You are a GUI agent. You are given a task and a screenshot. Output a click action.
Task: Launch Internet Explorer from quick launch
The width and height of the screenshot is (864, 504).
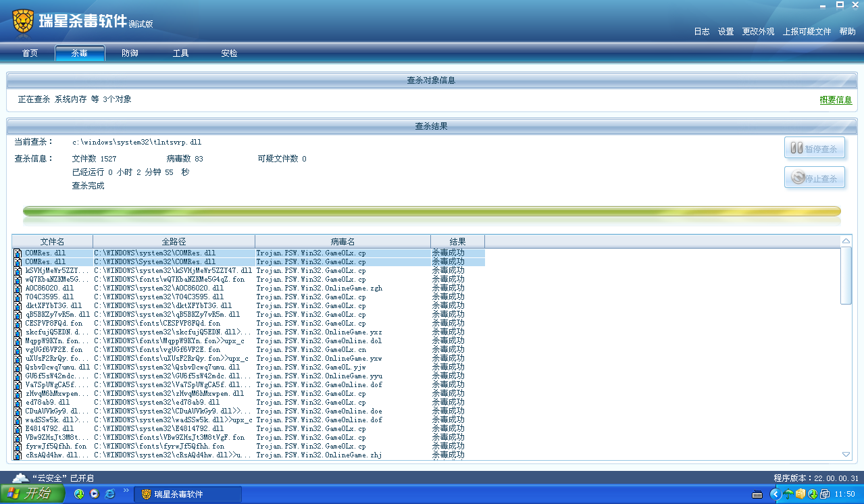[x=110, y=494]
